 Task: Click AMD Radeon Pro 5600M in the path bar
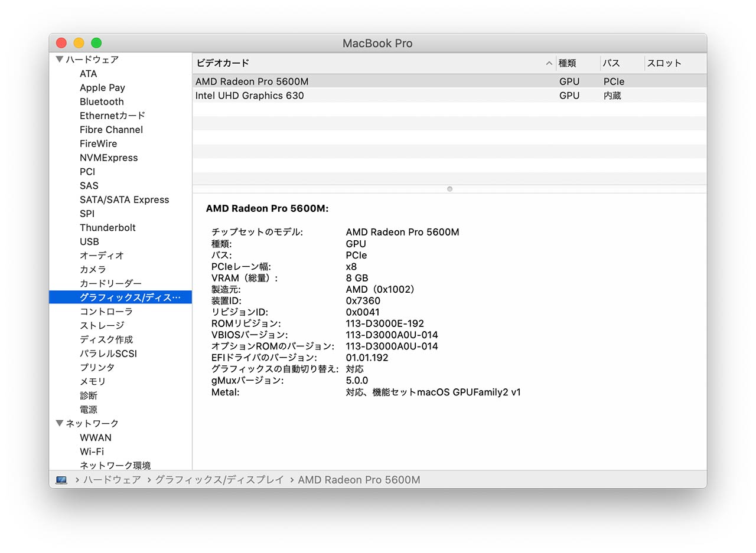tap(359, 480)
